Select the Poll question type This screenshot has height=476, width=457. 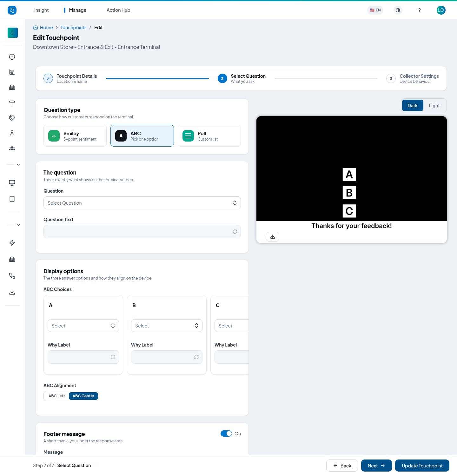pyautogui.click(x=209, y=136)
